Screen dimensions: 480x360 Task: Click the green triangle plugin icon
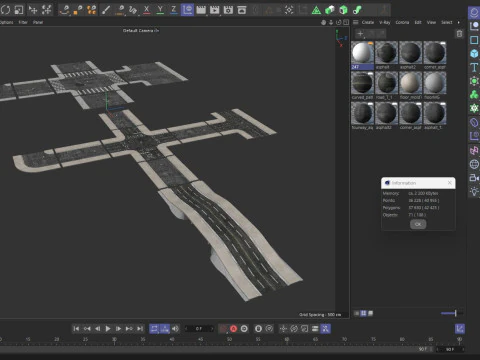316,10
